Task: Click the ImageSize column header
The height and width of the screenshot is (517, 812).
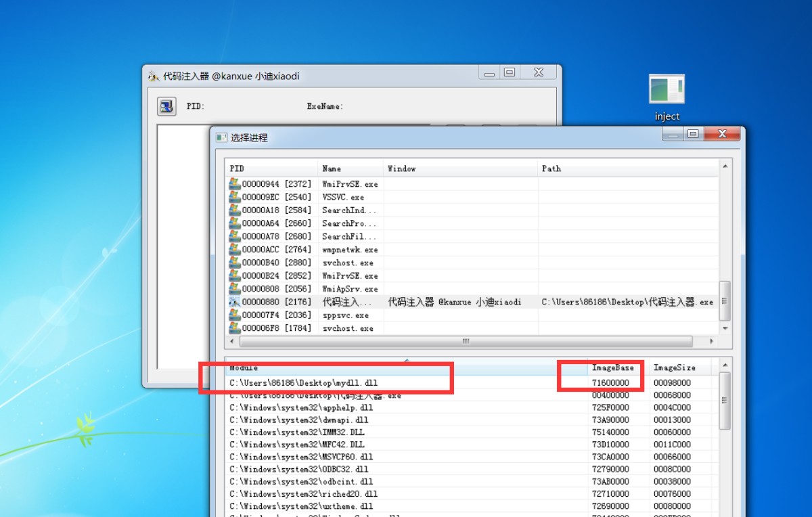Action: pos(681,367)
